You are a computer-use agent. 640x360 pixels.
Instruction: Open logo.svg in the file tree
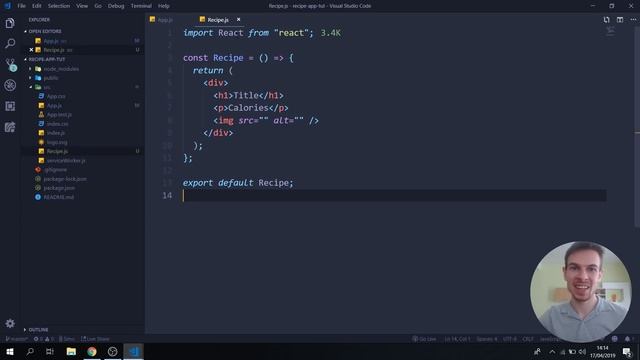[x=57, y=142]
